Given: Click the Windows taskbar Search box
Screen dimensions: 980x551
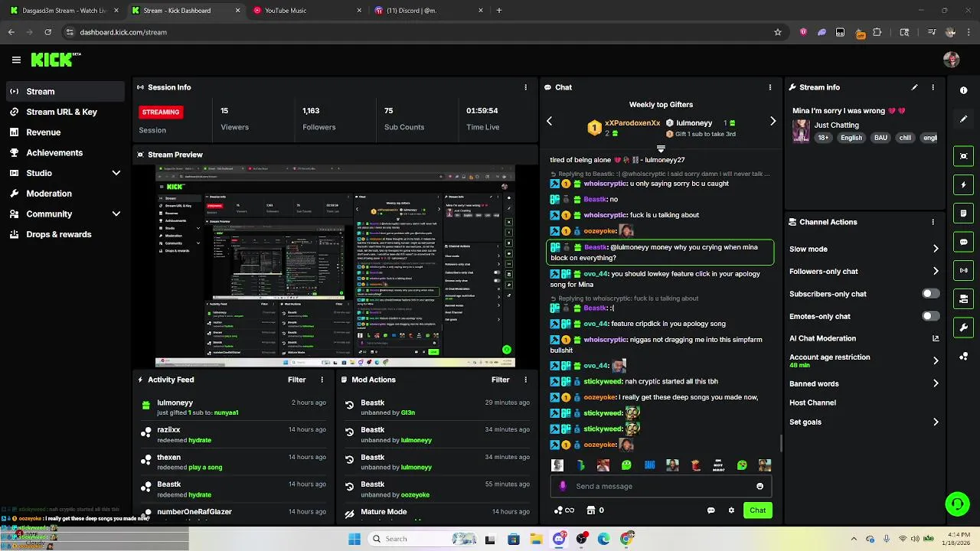Looking at the screenshot, I should [x=423, y=539].
